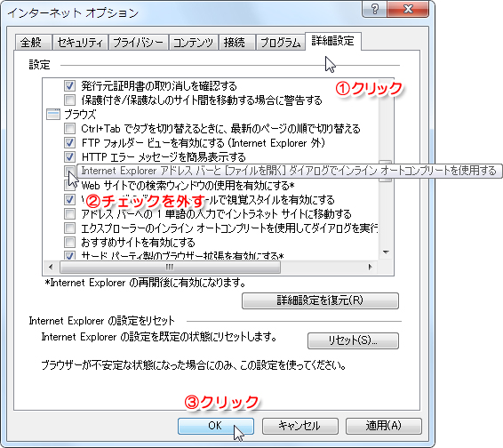Check アドレス バーへの 1 単語の入力でイントラネット サイトに移動する
The width and height of the screenshot is (503, 448).
pos(69,213)
